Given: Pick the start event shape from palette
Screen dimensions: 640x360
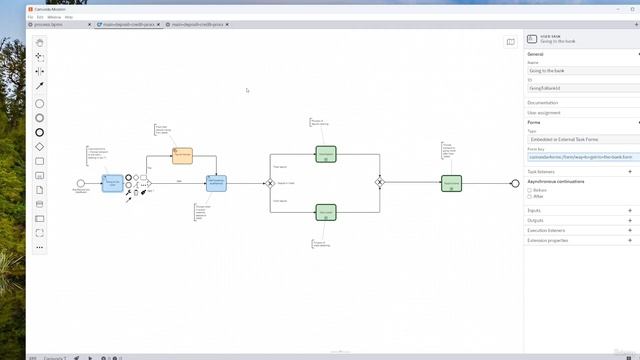Looking at the screenshot, I should click(x=40, y=104).
